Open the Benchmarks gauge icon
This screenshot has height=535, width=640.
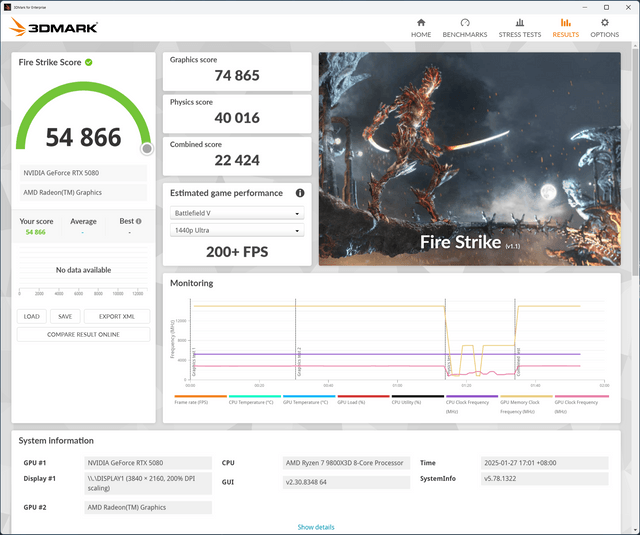click(465, 22)
